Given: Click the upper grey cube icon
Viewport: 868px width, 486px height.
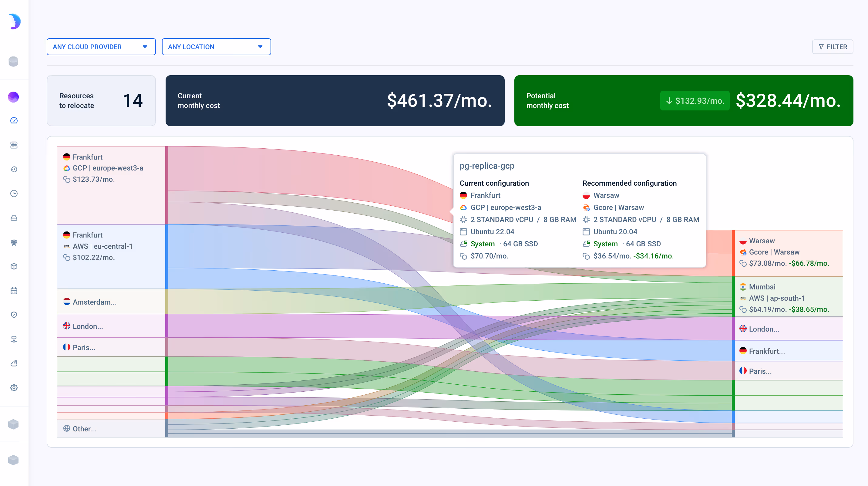Looking at the screenshot, I should click(x=13, y=424).
